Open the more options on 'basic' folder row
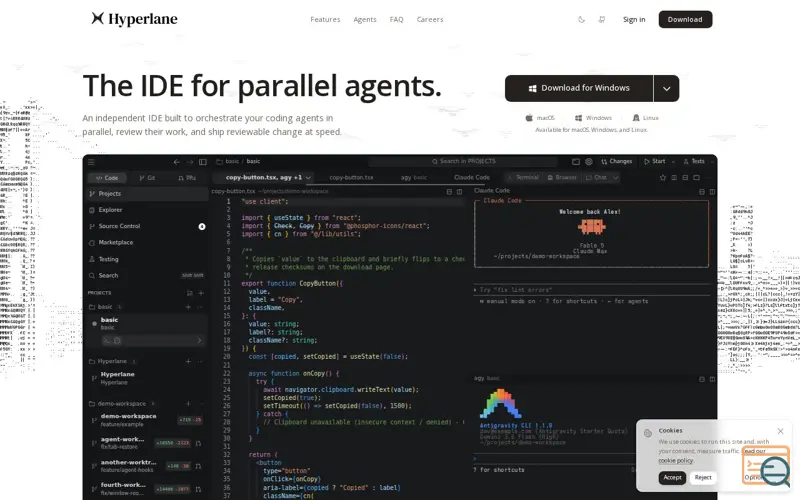Screen dimensions: 800x500 coord(200,307)
